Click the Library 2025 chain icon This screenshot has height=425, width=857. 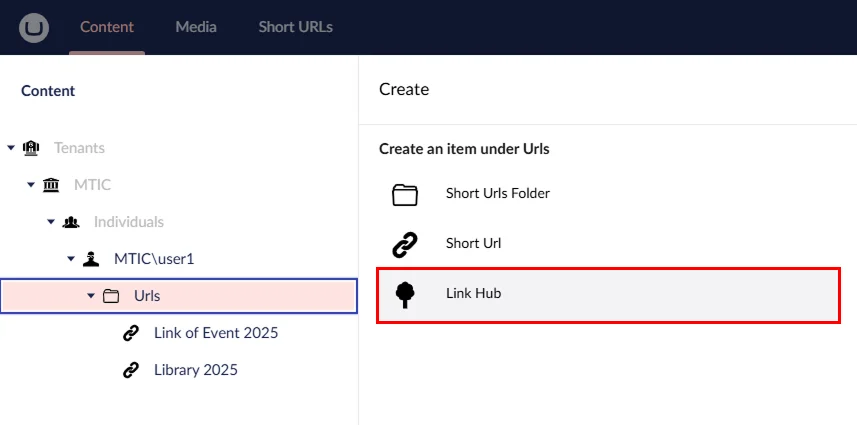tap(131, 370)
